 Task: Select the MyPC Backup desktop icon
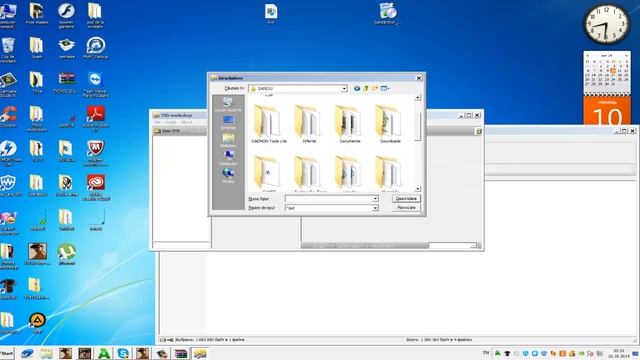[x=96, y=48]
